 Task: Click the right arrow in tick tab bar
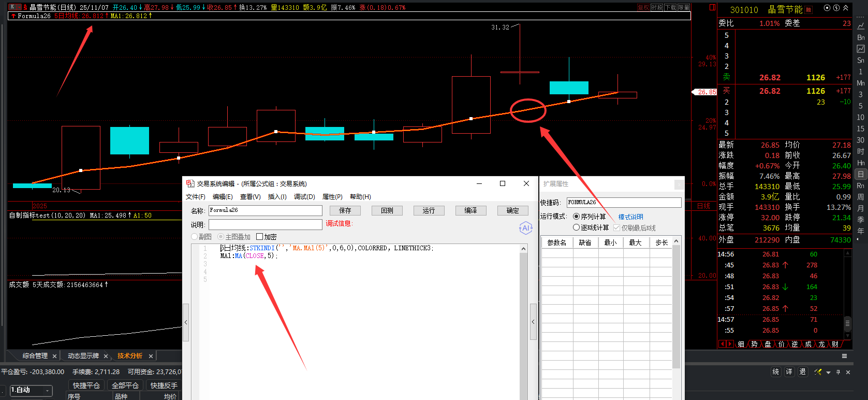tap(730, 344)
